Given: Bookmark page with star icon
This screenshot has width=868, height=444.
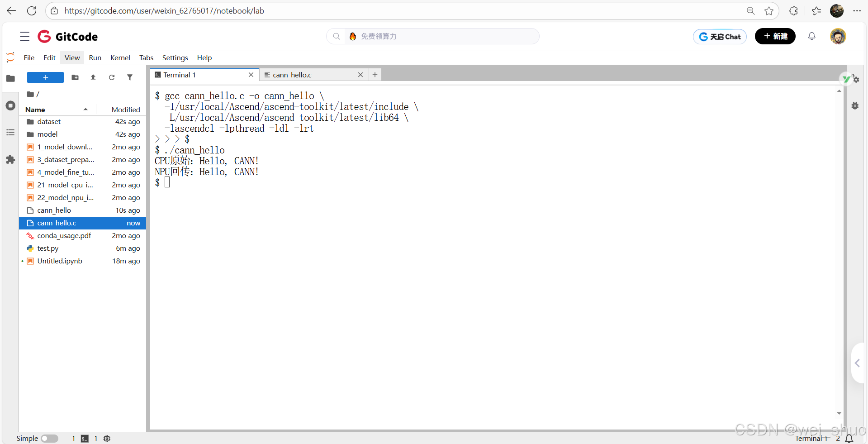Looking at the screenshot, I should coord(769,11).
